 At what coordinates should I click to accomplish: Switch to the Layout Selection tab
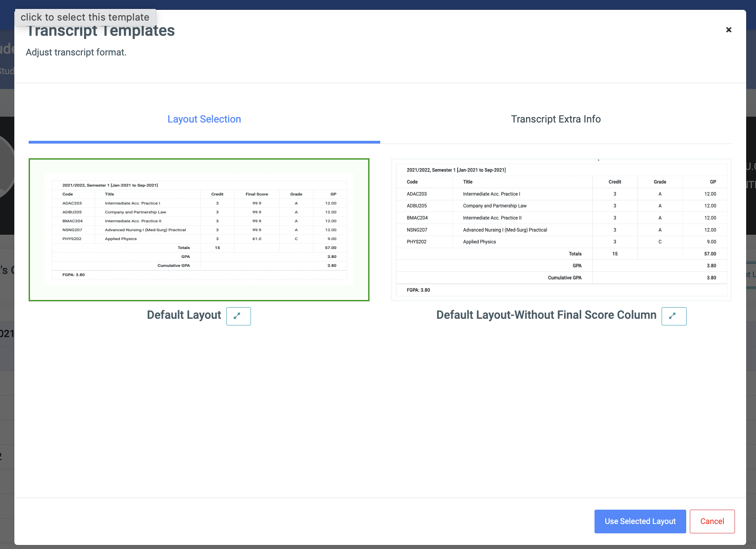[204, 119]
